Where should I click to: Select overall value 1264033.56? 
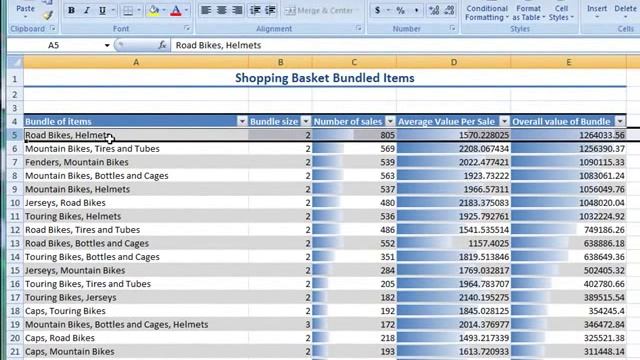568,135
